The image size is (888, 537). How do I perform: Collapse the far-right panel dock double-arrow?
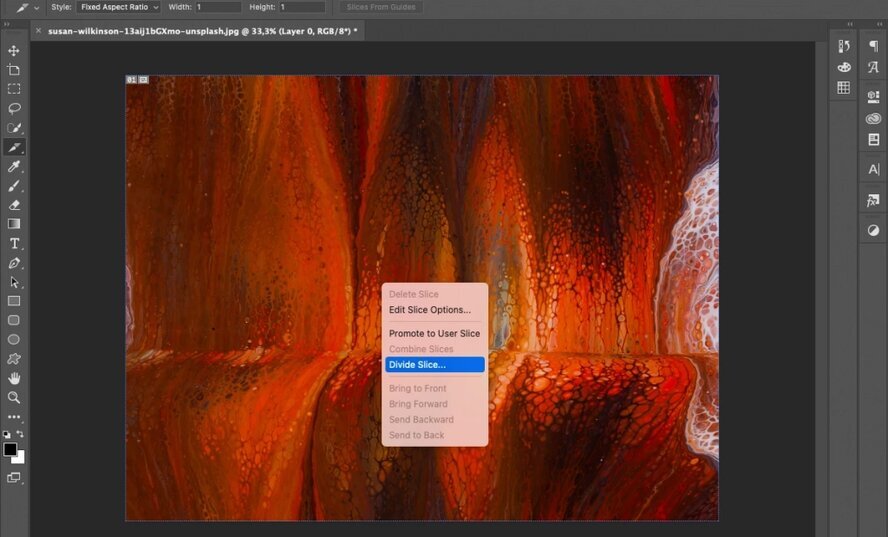880,24
